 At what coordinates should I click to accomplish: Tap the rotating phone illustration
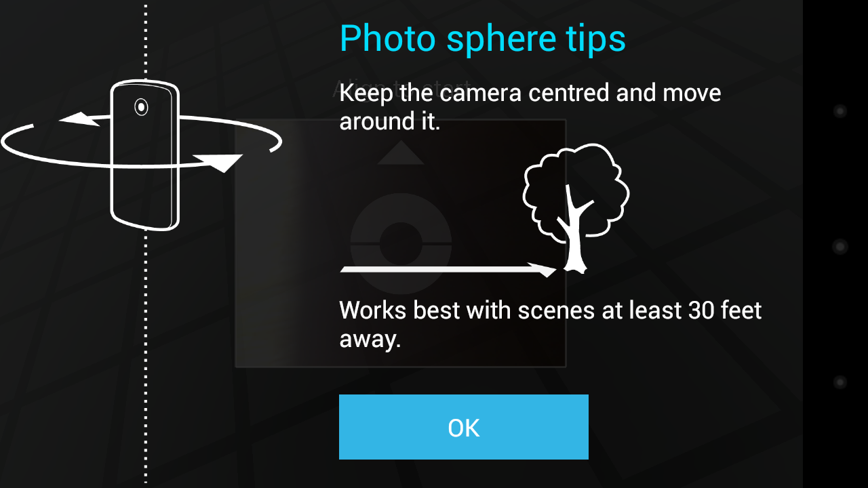point(144,156)
